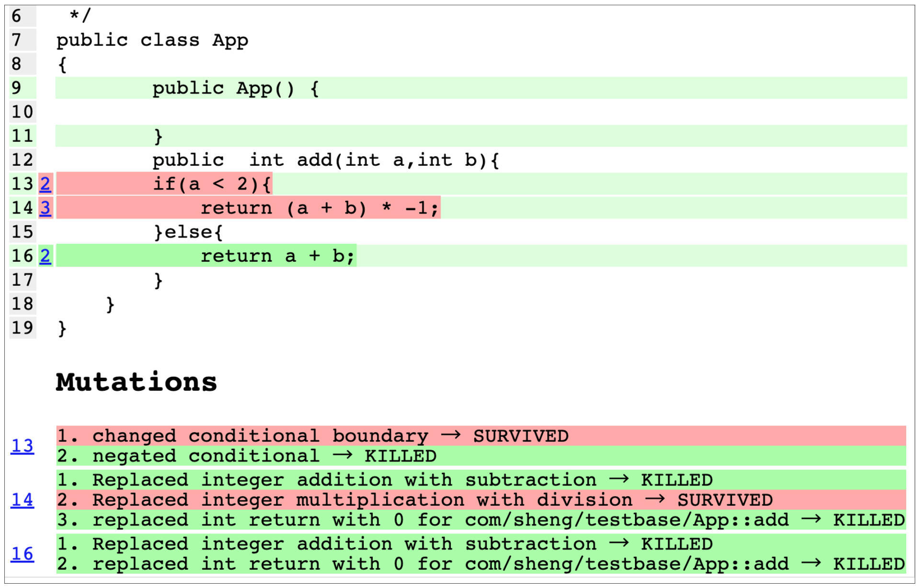This screenshot has width=920, height=588.
Task: Open mutation count link 2 on line 16
Action: tap(45, 256)
